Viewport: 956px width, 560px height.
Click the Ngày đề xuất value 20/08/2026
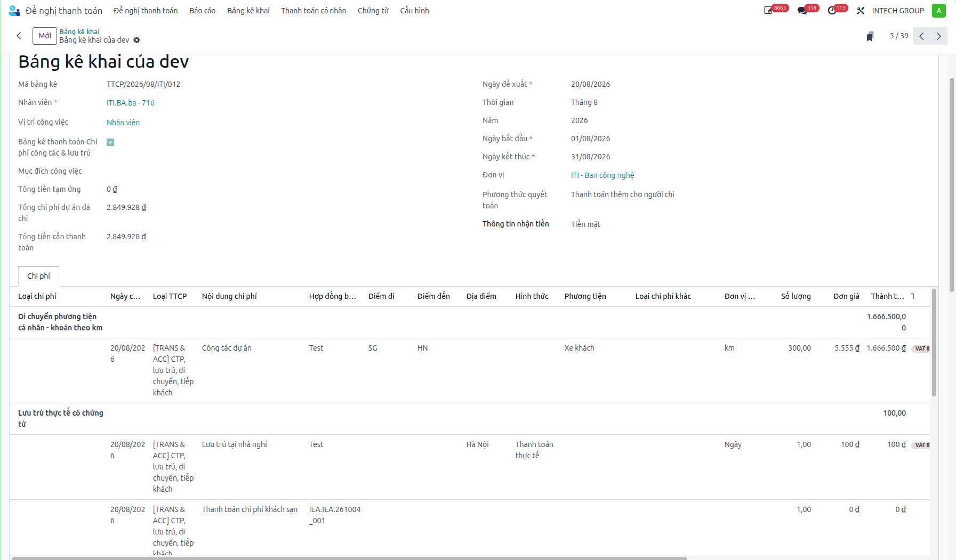[x=590, y=84]
